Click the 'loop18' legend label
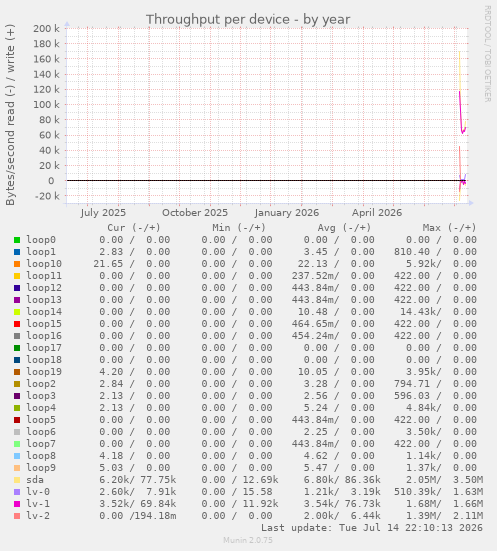The height and width of the screenshot is (551, 497). point(44,360)
